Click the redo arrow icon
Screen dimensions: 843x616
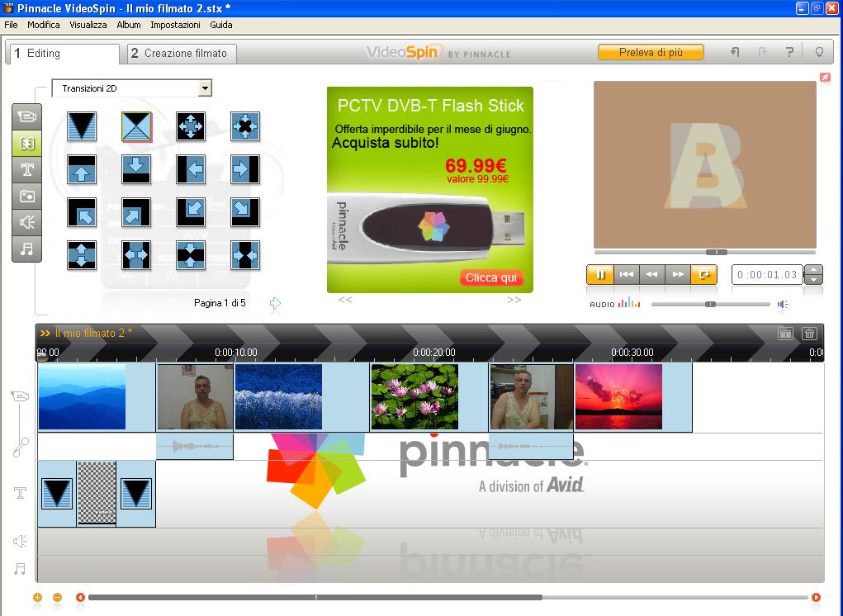coord(762,52)
